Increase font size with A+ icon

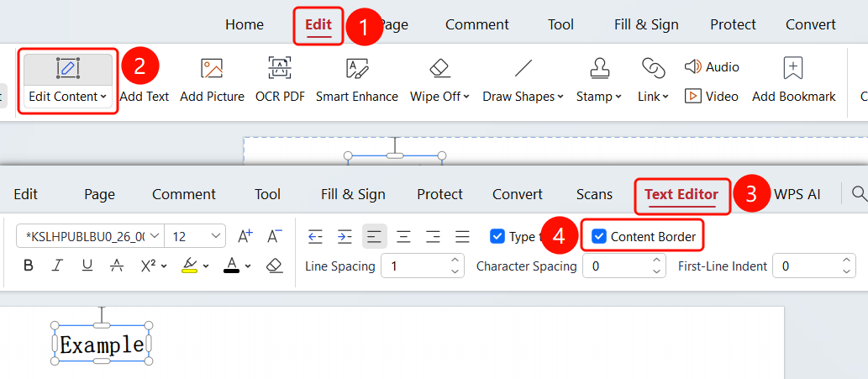pyautogui.click(x=245, y=236)
